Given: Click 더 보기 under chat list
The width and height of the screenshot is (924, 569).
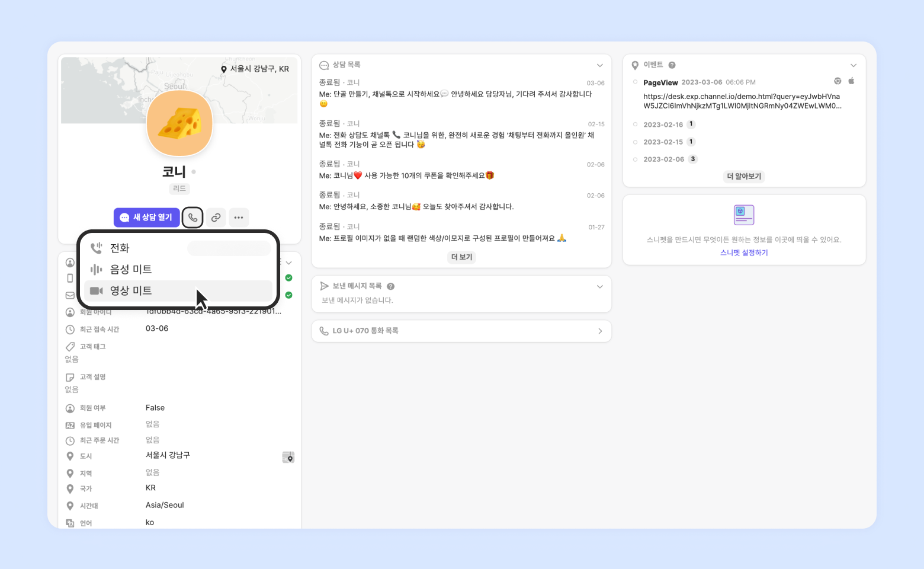Looking at the screenshot, I should click(462, 257).
